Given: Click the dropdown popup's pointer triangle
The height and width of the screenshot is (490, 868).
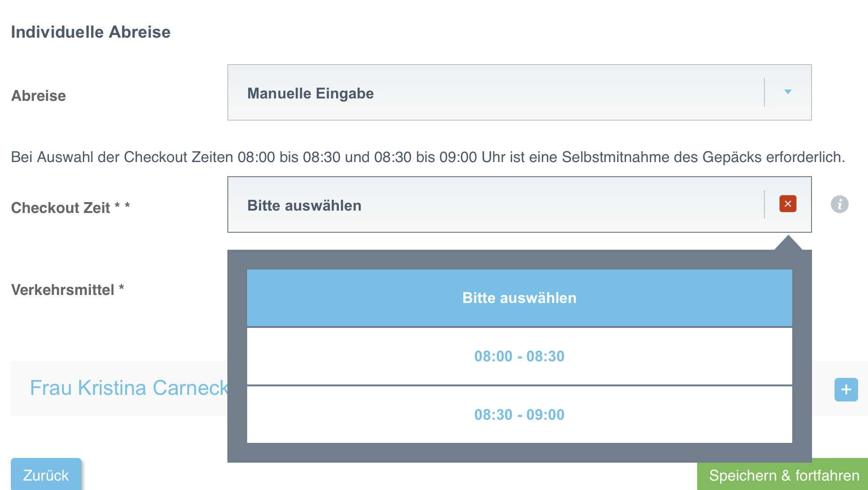Looking at the screenshot, I should [x=788, y=243].
